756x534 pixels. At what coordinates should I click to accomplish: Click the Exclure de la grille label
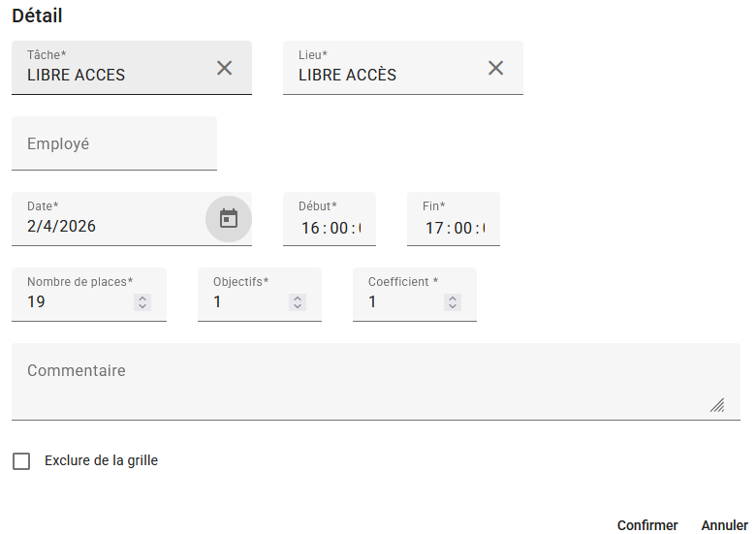(x=101, y=461)
